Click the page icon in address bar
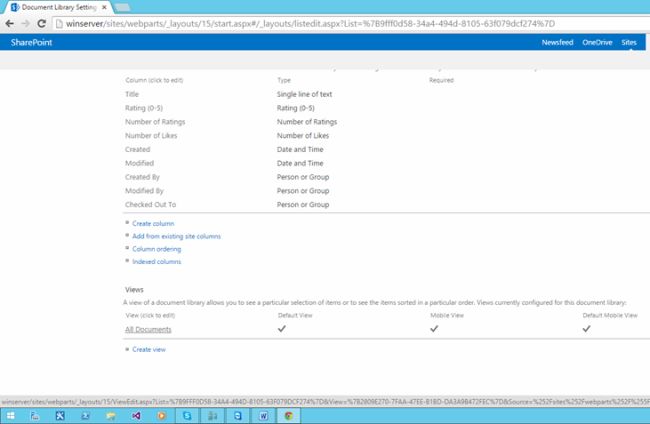The height and width of the screenshot is (424, 650). click(x=59, y=24)
